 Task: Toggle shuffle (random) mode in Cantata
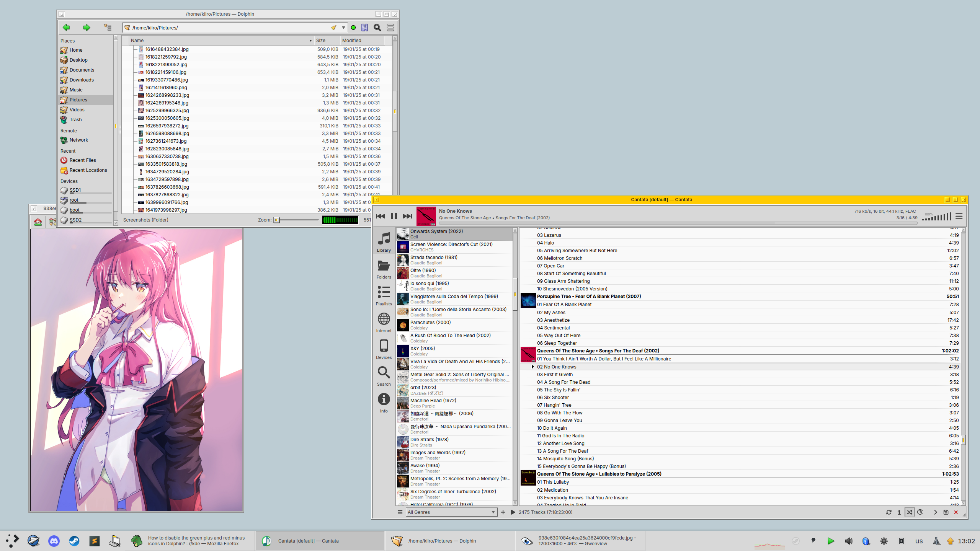click(910, 512)
